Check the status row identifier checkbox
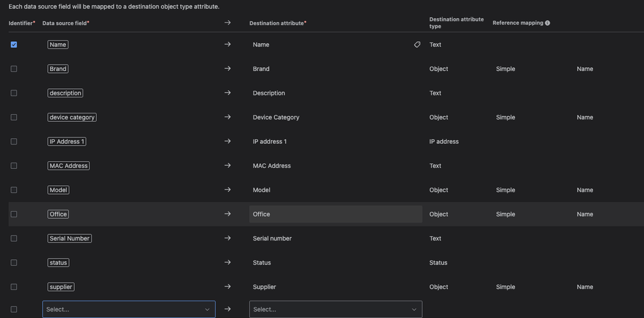Image resolution: width=644 pixels, height=318 pixels. tap(14, 263)
